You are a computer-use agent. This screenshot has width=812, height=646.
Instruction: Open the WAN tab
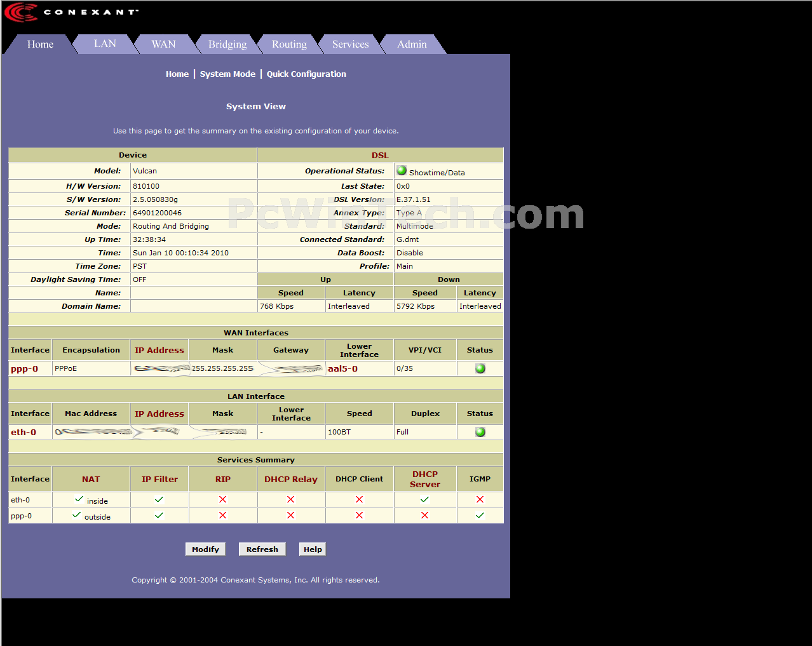coord(163,44)
